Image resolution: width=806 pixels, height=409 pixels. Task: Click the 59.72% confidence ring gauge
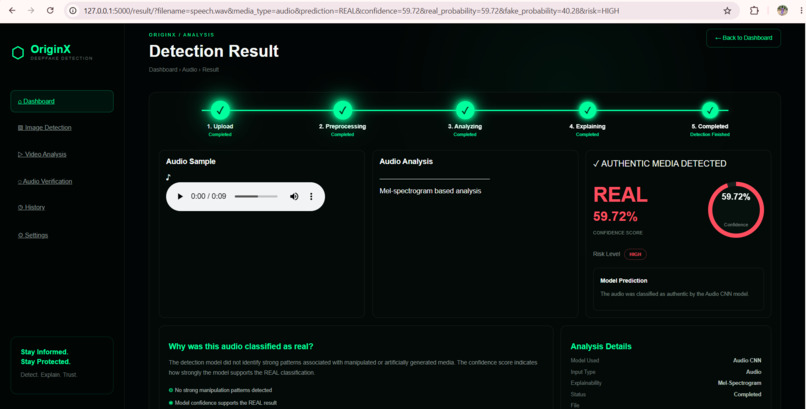pyautogui.click(x=736, y=210)
